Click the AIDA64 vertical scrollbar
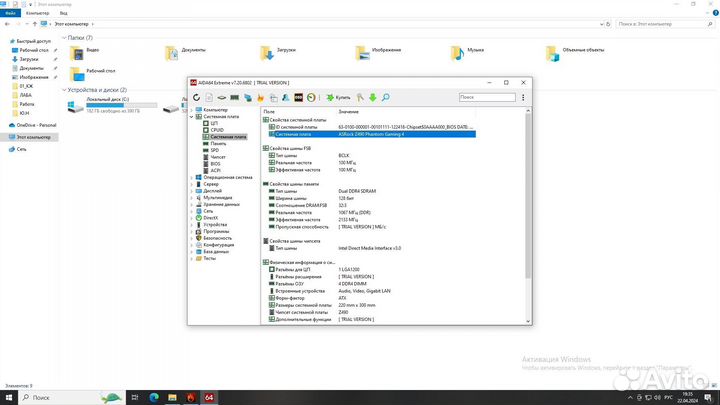The width and height of the screenshot is (720, 405). pos(528,195)
